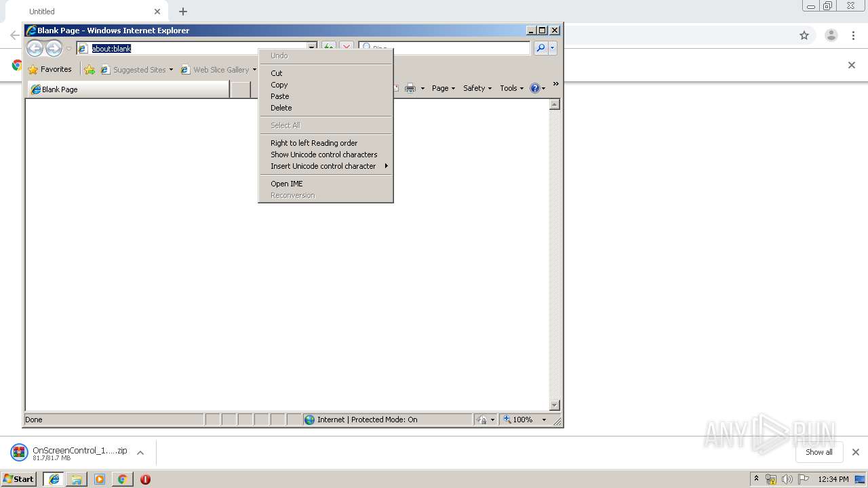
Task: Open a new Chrome tab with plus
Action: pos(183,12)
